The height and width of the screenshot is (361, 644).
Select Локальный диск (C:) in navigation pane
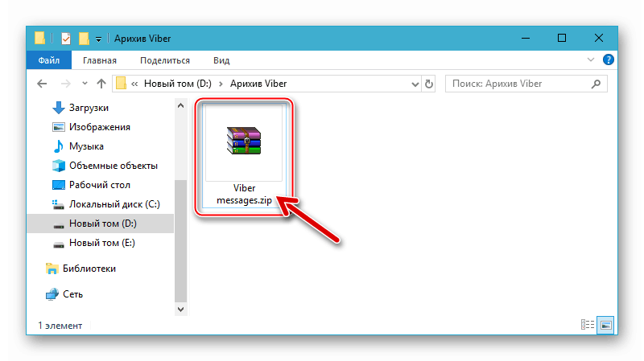pyautogui.click(x=114, y=204)
